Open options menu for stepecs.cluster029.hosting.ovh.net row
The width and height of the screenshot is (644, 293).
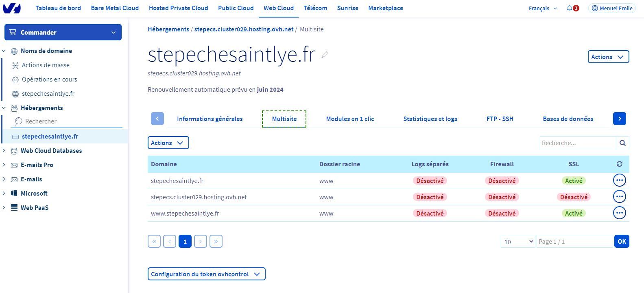(x=619, y=197)
